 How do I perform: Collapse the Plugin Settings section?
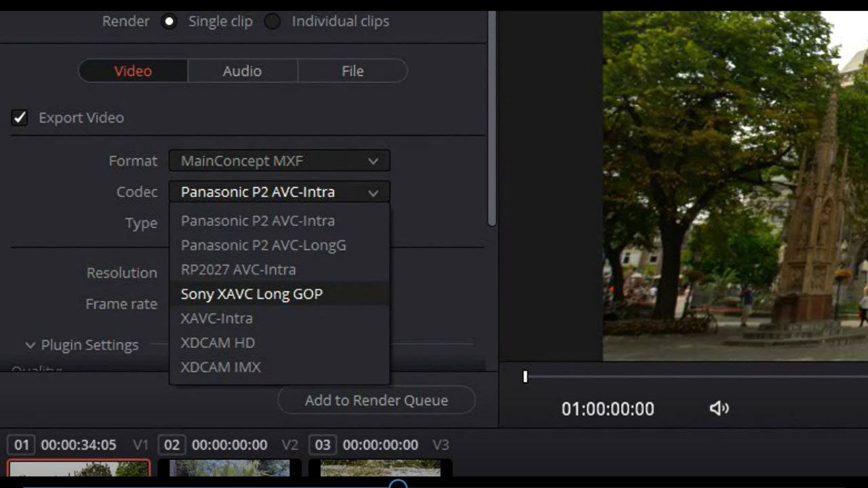[x=30, y=345]
